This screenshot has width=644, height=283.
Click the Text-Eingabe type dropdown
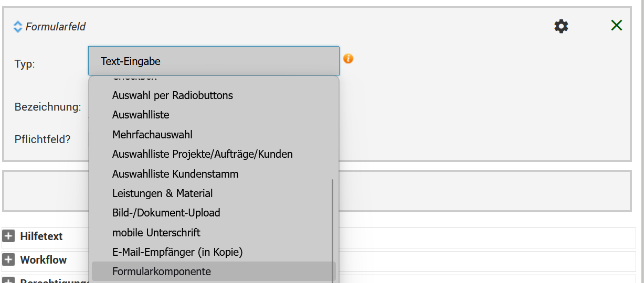click(x=214, y=61)
